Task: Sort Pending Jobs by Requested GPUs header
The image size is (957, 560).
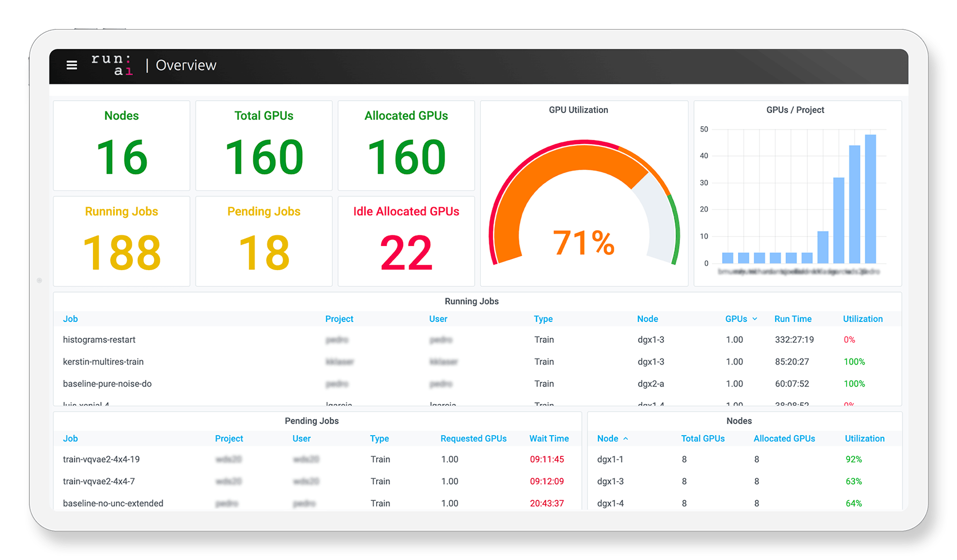Action: click(x=473, y=439)
